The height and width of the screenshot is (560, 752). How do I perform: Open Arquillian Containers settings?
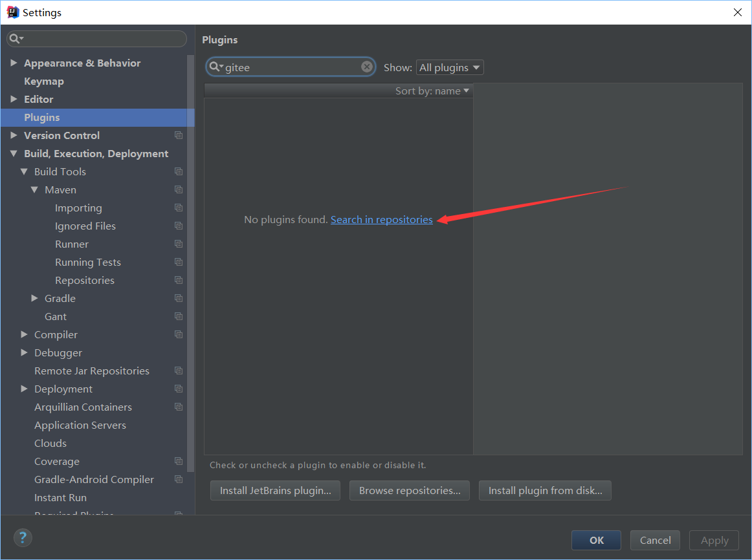tap(83, 407)
